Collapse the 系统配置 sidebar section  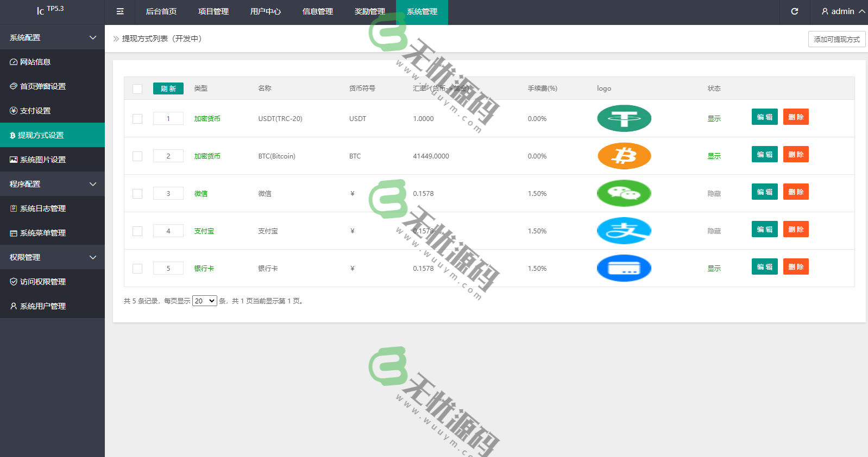click(x=52, y=37)
